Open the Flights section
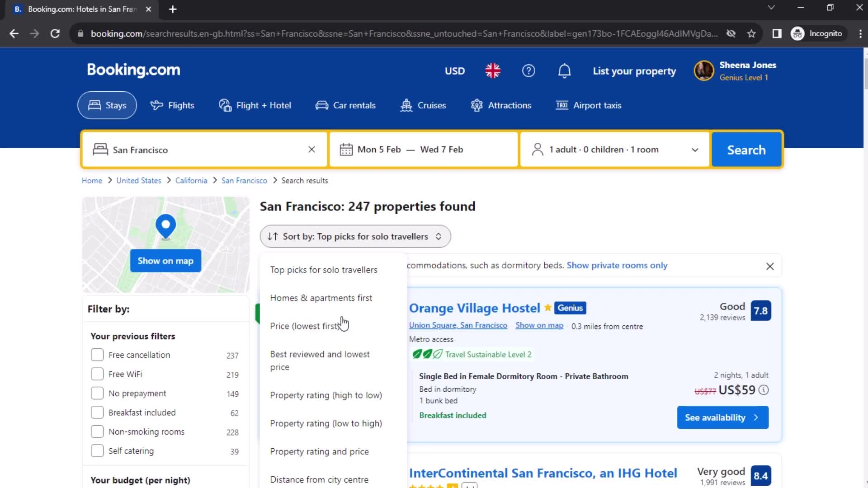This screenshot has height=488, width=868. click(x=156, y=105)
